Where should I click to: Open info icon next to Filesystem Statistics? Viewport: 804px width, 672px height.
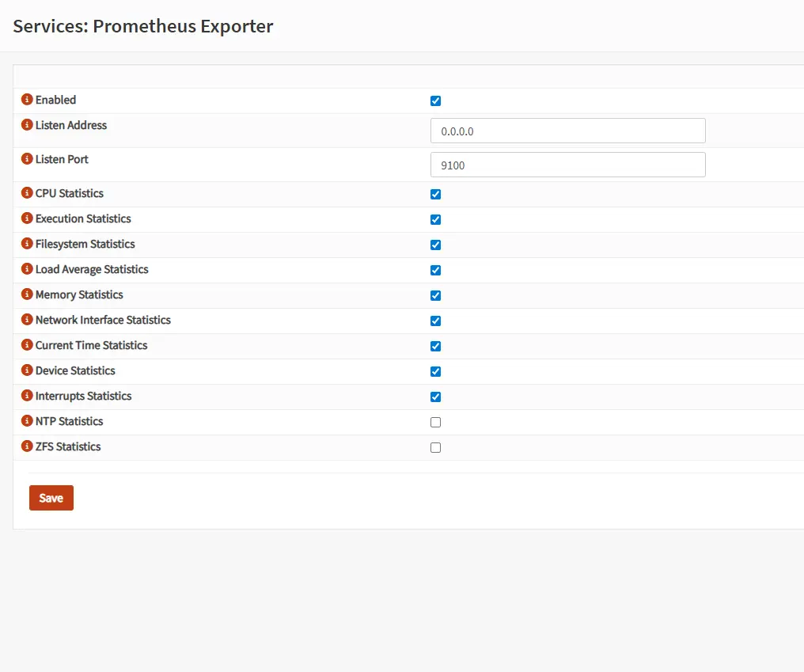point(27,244)
